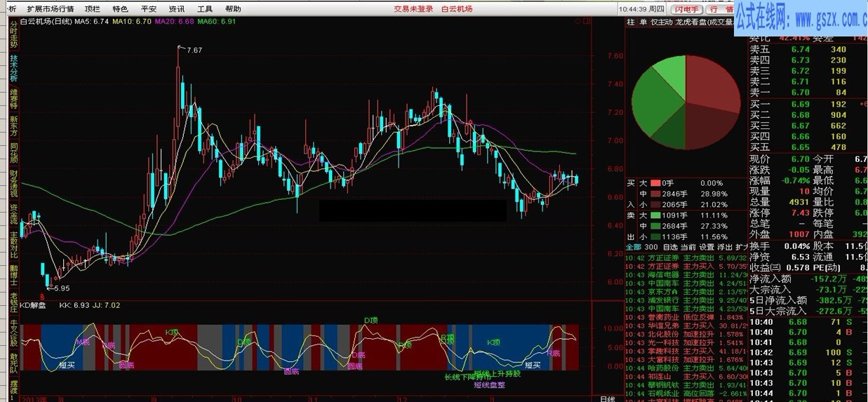Select the 全部 filter tab
This screenshot has height=402, width=868.
pyautogui.click(x=633, y=247)
